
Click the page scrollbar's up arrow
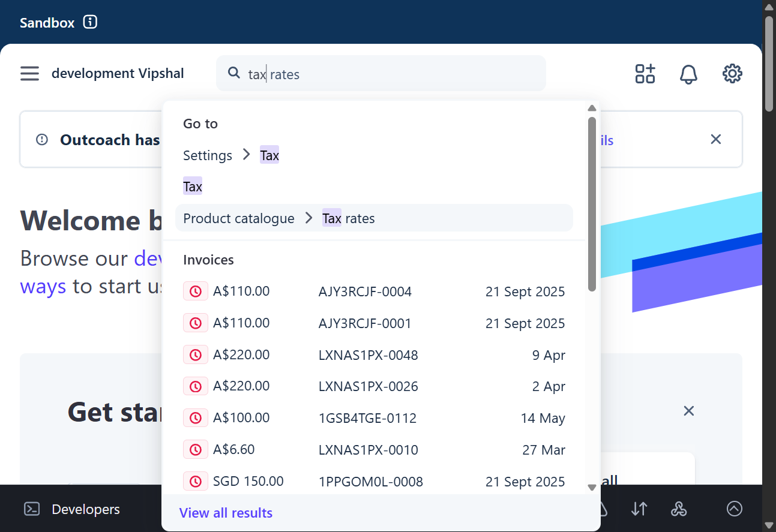pyautogui.click(x=769, y=6)
